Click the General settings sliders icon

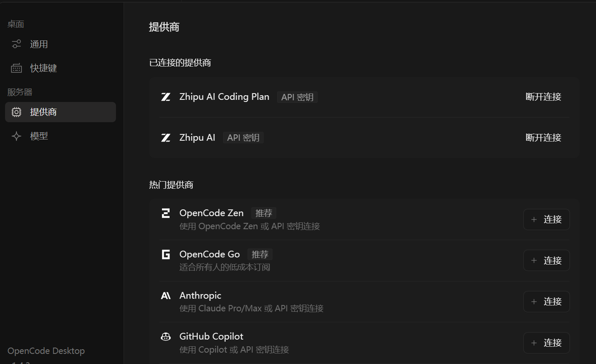16,44
